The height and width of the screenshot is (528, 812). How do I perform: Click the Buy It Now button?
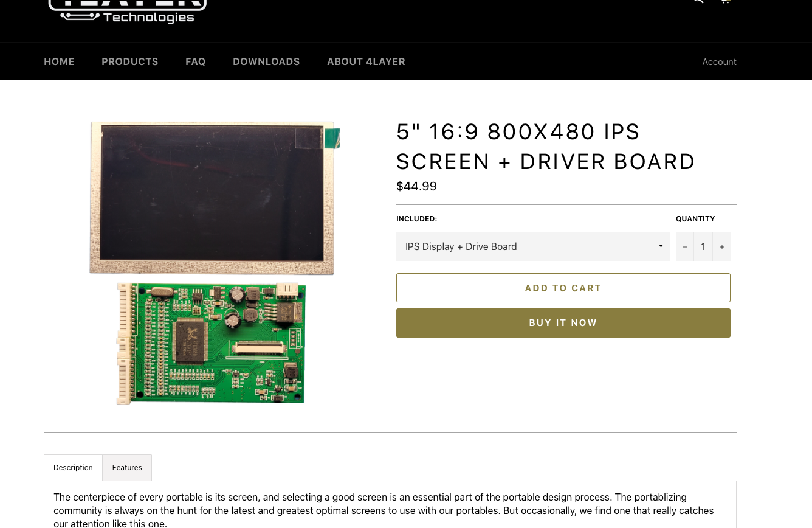(x=563, y=323)
